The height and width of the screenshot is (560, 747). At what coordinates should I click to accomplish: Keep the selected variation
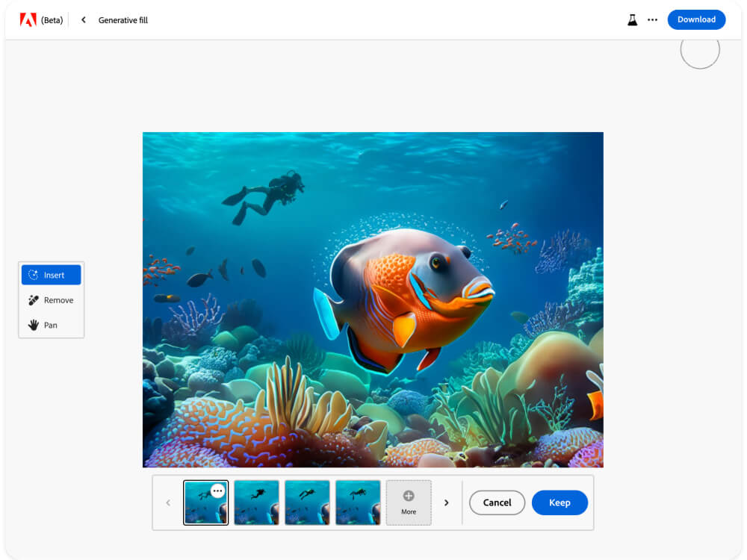click(x=560, y=503)
